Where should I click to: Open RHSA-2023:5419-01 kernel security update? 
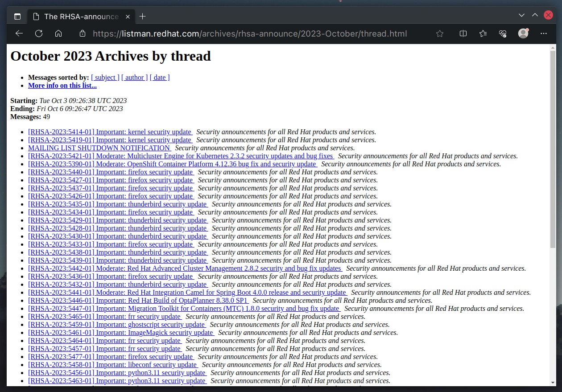pos(110,140)
